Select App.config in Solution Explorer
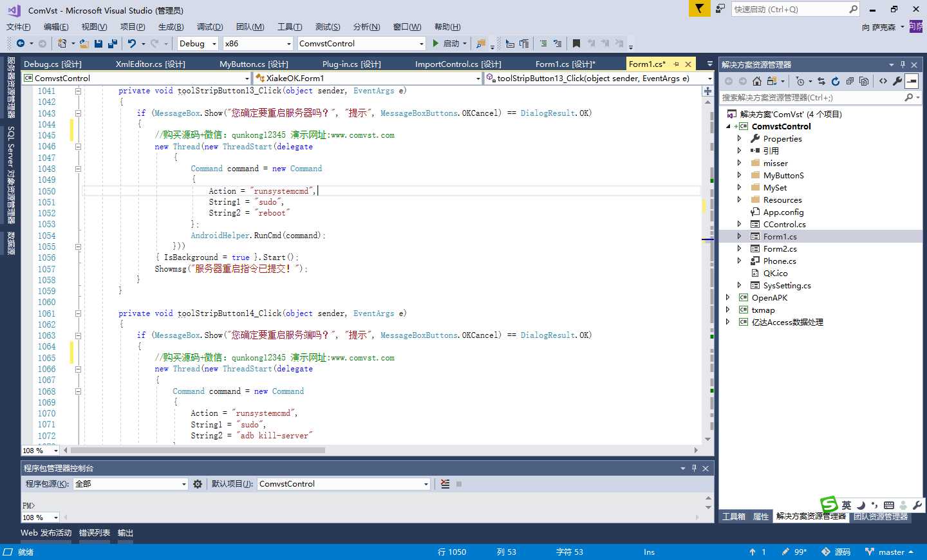Screen dimensions: 927x560 click(x=783, y=212)
